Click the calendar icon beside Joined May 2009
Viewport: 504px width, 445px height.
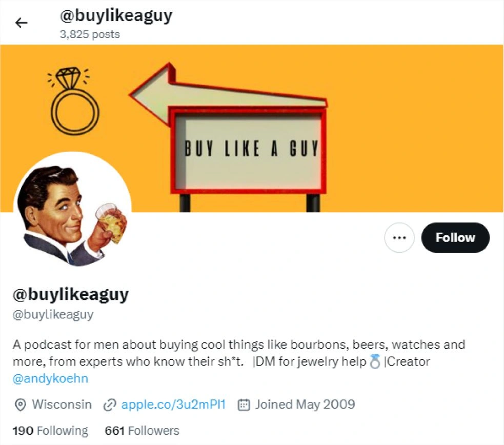pos(244,405)
